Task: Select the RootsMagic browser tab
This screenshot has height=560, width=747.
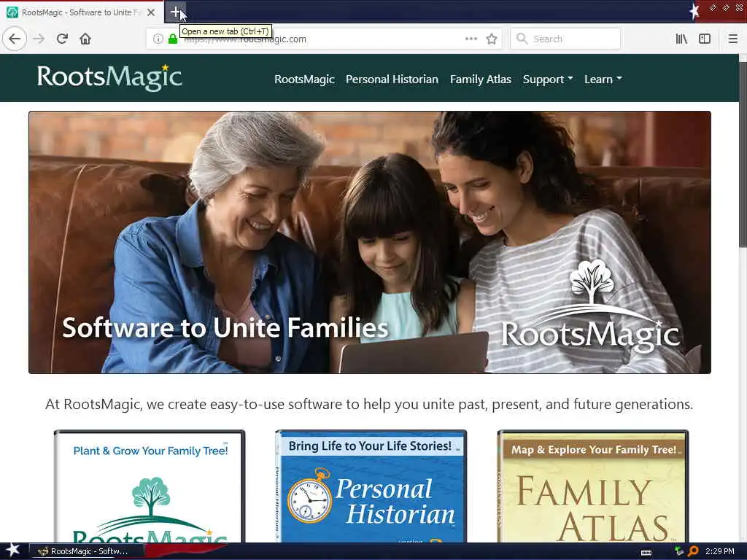Action: tap(81, 12)
